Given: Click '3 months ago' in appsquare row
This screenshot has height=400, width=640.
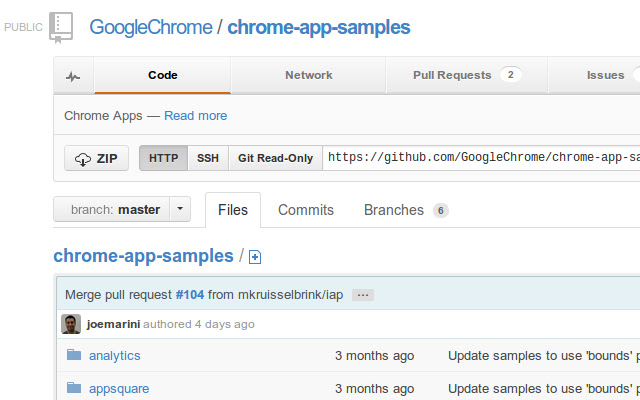Looking at the screenshot, I should click(x=374, y=389).
